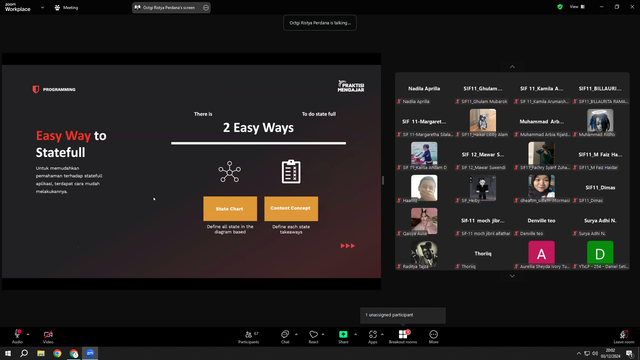Screen dimensions: 640x360
Task: Click 'Octgi Ristya Perdana is talking' label
Action: [320, 23]
